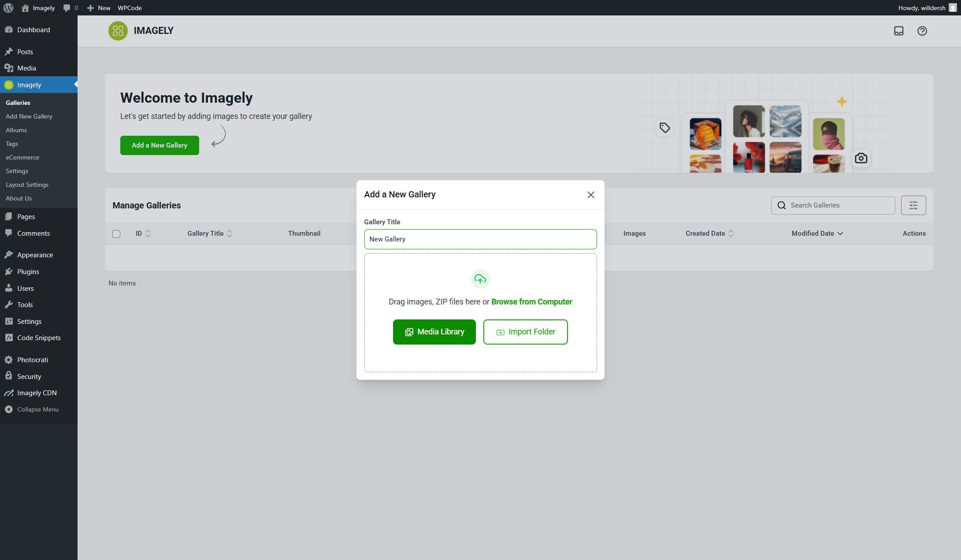Viewport: 961px width, 560px height.
Task: Click the filter icon beside the gallery search
Action: click(x=913, y=205)
